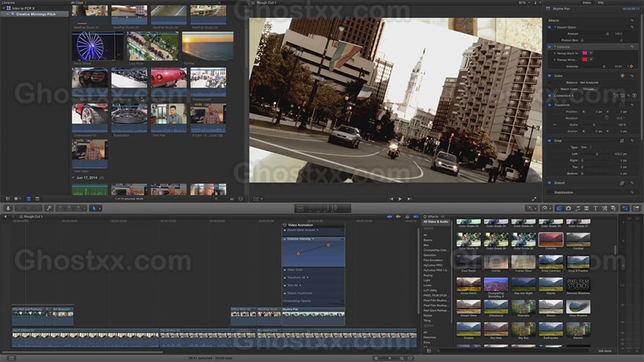644x362 pixels.
Task: Play the viewer clip
Action: pos(400,199)
